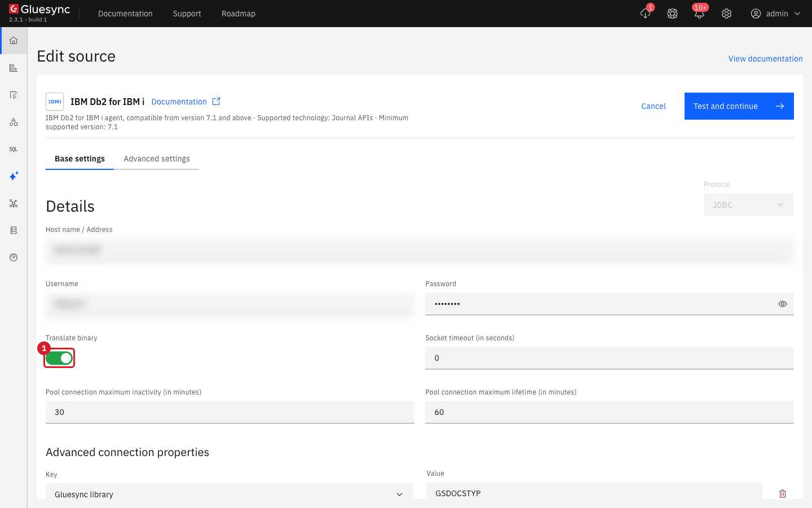This screenshot has width=812, height=508.
Task: Click the Cancel link
Action: click(x=654, y=106)
